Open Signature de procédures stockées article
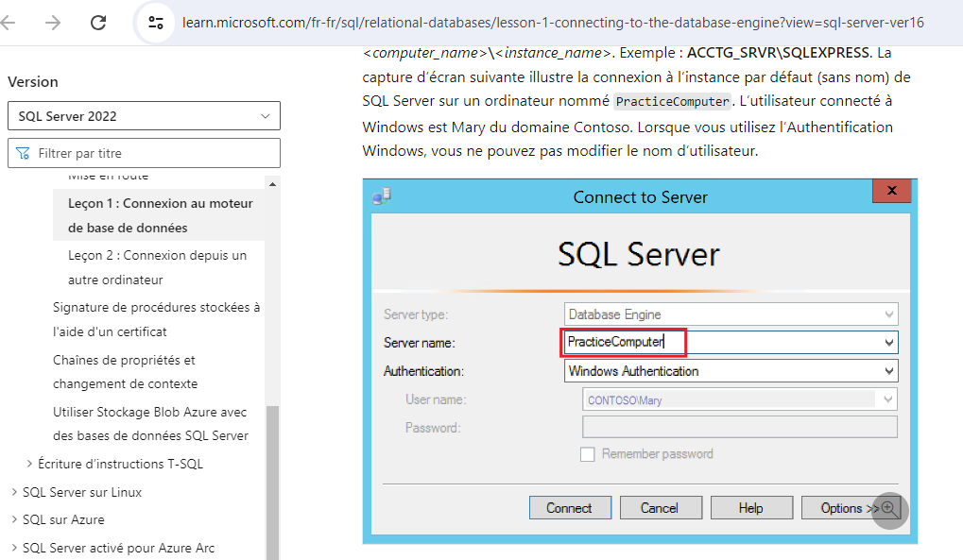963x560 pixels. point(156,319)
